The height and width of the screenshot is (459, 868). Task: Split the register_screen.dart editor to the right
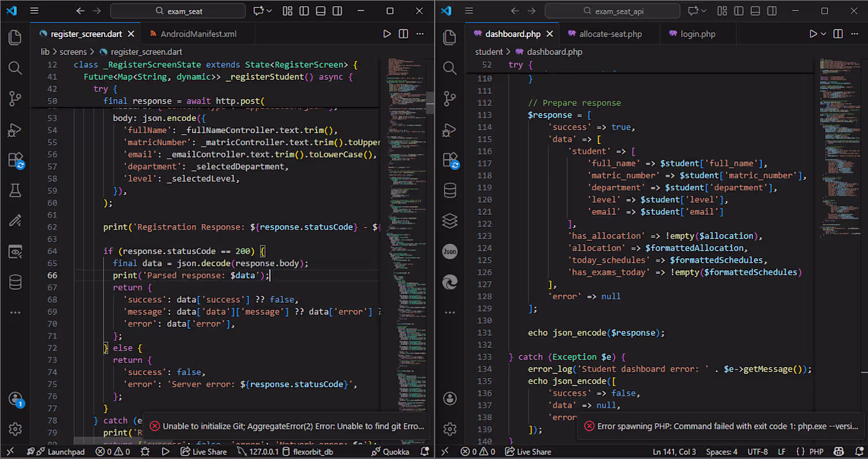403,34
